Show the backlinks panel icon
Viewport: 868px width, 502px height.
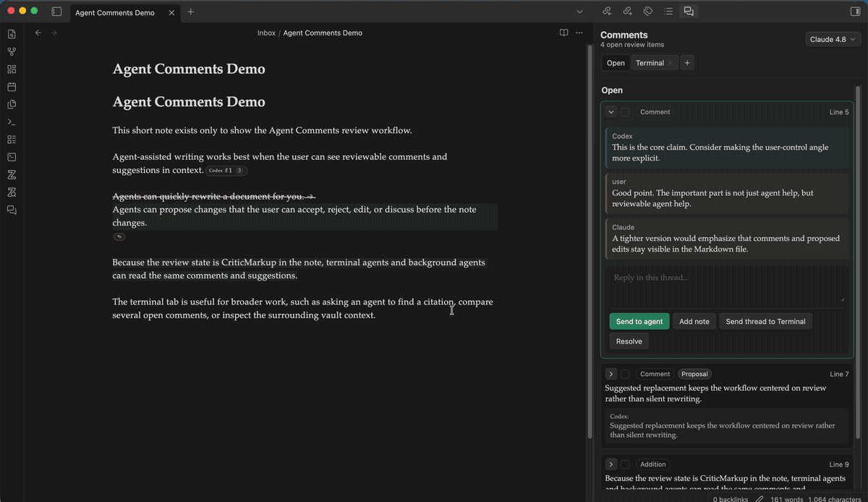608,12
